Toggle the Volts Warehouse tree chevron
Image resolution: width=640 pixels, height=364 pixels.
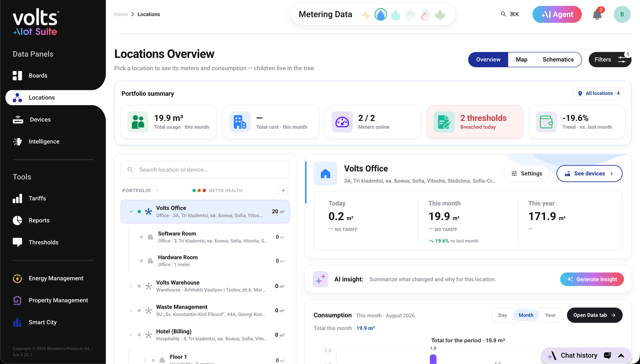[x=131, y=286]
